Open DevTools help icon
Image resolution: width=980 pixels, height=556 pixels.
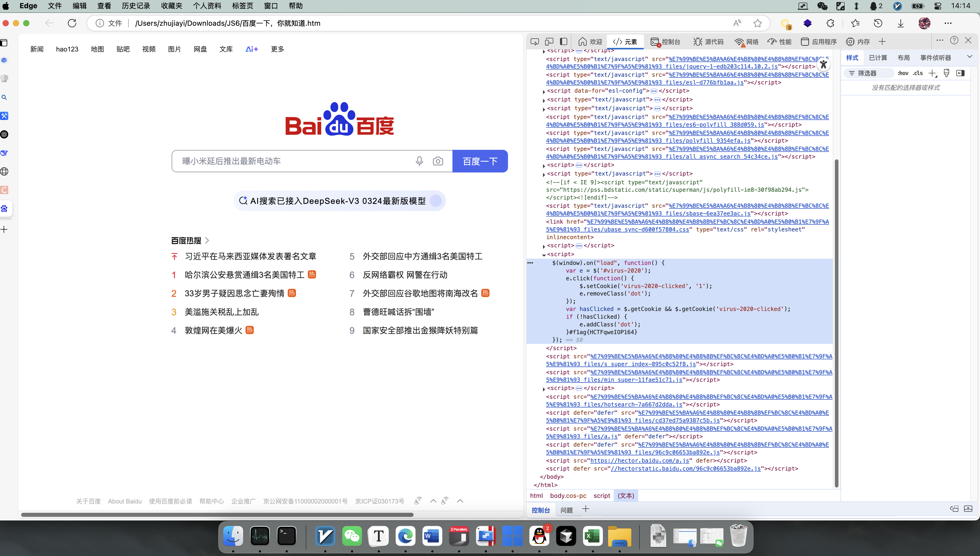[x=954, y=40]
